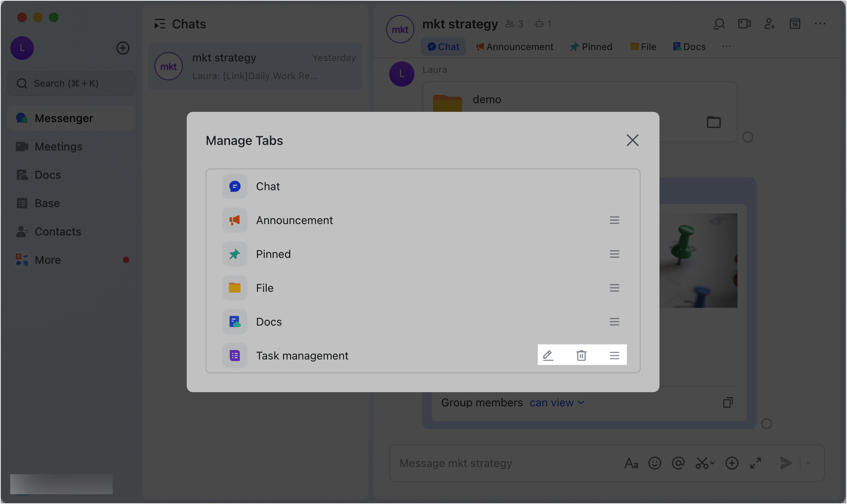The width and height of the screenshot is (847, 504).
Task: Open the group calendar icon
Action: [x=795, y=24]
